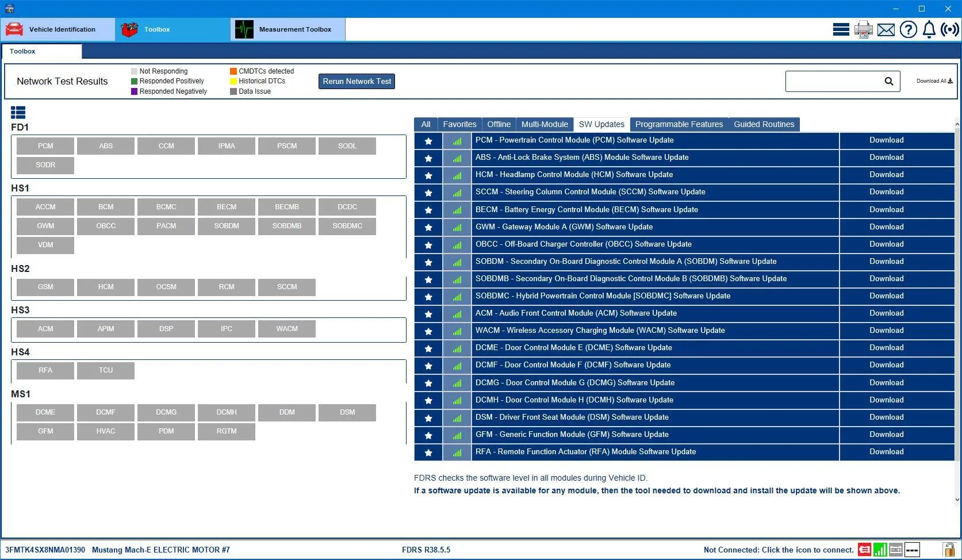Image resolution: width=962 pixels, height=560 pixels.
Task: Click the dashes voltage icon in status bar
Action: pyautogui.click(x=912, y=550)
